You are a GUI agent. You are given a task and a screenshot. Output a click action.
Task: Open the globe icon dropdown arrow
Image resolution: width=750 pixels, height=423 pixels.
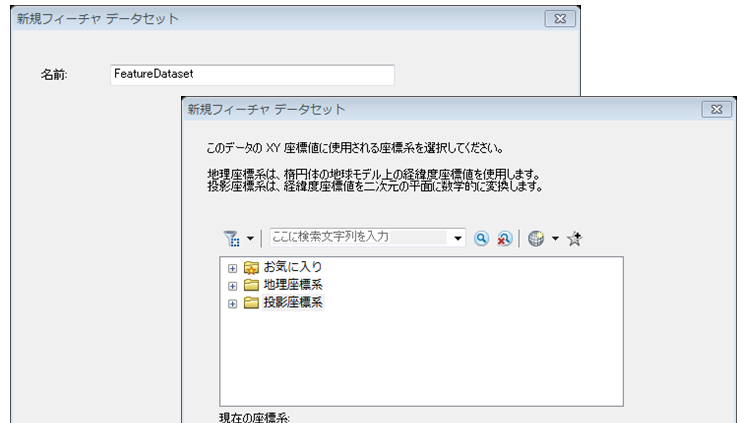point(555,238)
